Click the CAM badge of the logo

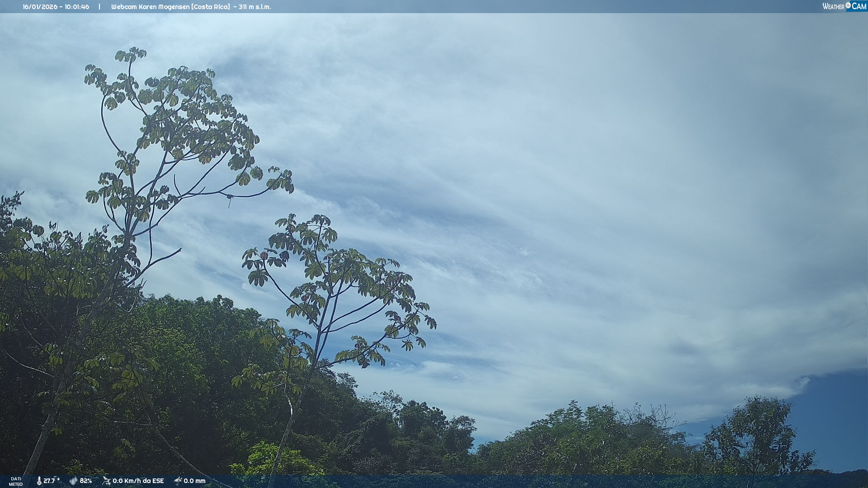coord(859,6)
